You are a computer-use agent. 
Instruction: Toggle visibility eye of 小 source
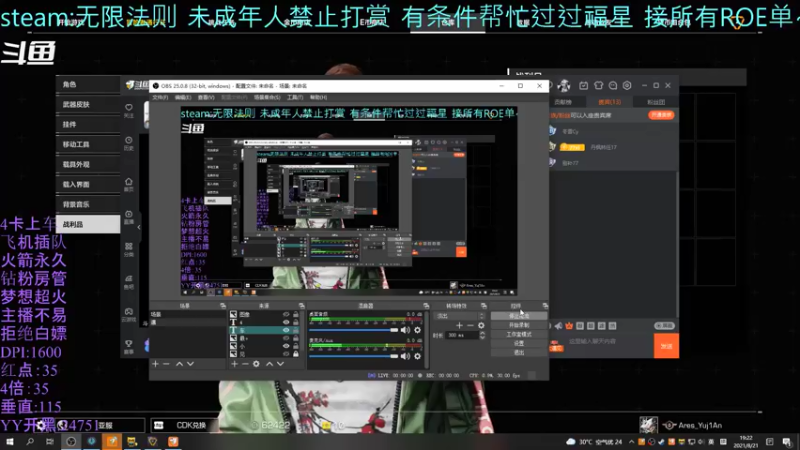[286, 346]
